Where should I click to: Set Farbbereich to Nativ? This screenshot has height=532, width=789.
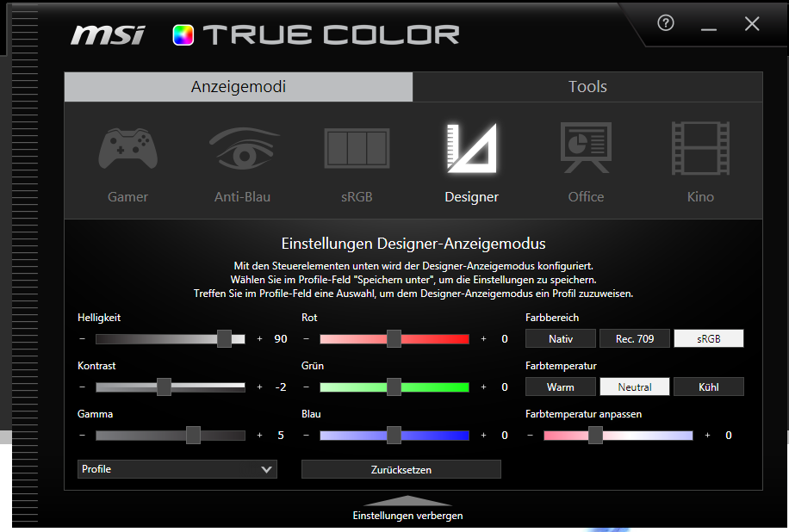560,339
